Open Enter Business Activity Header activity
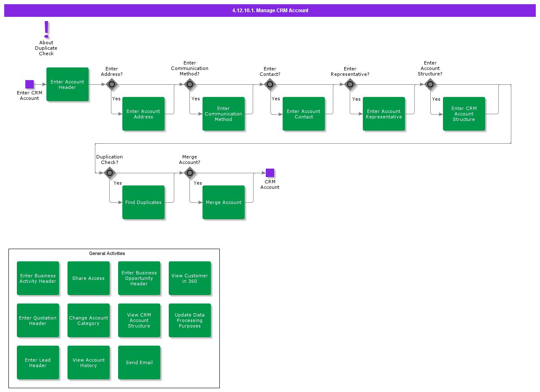The width and height of the screenshot is (540, 392). point(38,278)
